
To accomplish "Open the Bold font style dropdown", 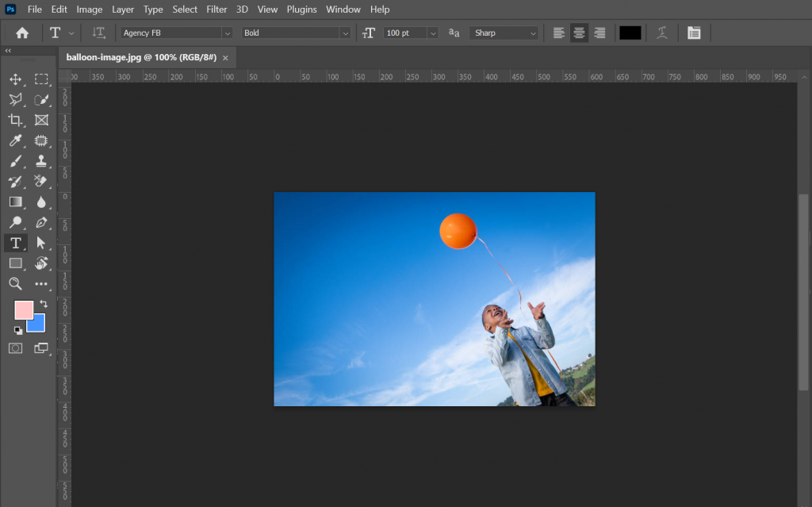I will pyautogui.click(x=344, y=33).
